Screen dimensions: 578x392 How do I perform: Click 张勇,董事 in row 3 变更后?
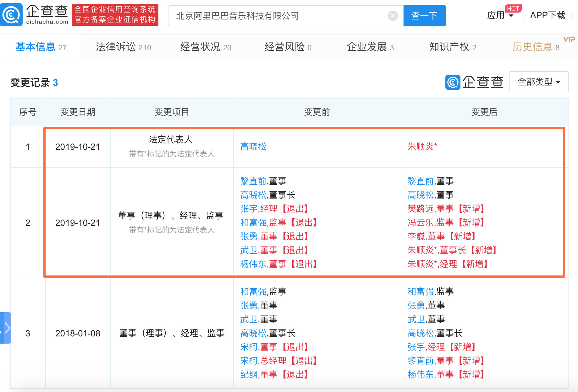426,306
